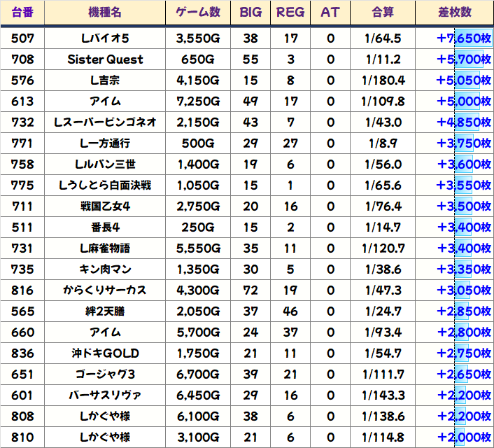Click the 1/76.4 combined ratio cell
This screenshot has height=448, width=494.
tap(383, 206)
